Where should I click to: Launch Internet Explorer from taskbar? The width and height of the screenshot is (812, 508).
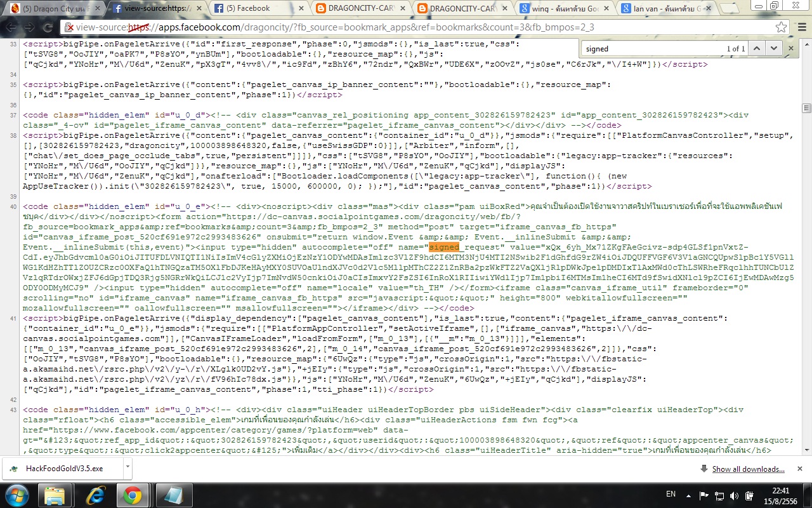click(x=95, y=495)
